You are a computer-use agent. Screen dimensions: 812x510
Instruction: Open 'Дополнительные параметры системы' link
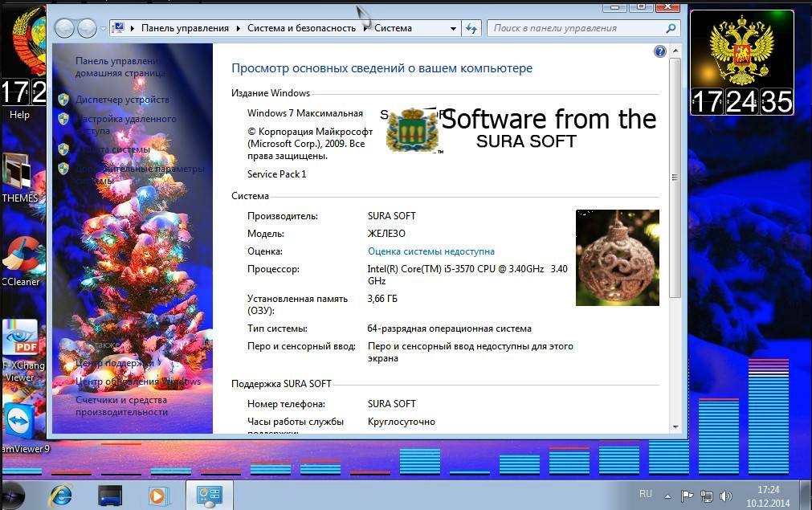click(139, 174)
